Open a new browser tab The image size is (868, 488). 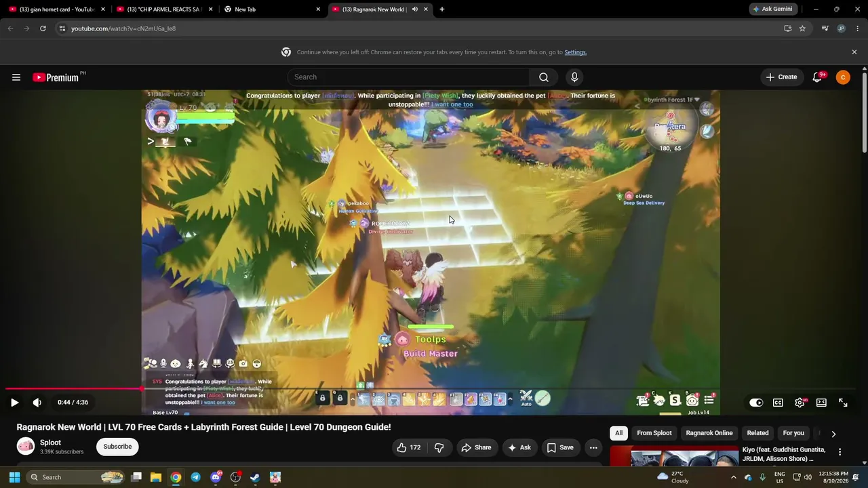pos(441,9)
